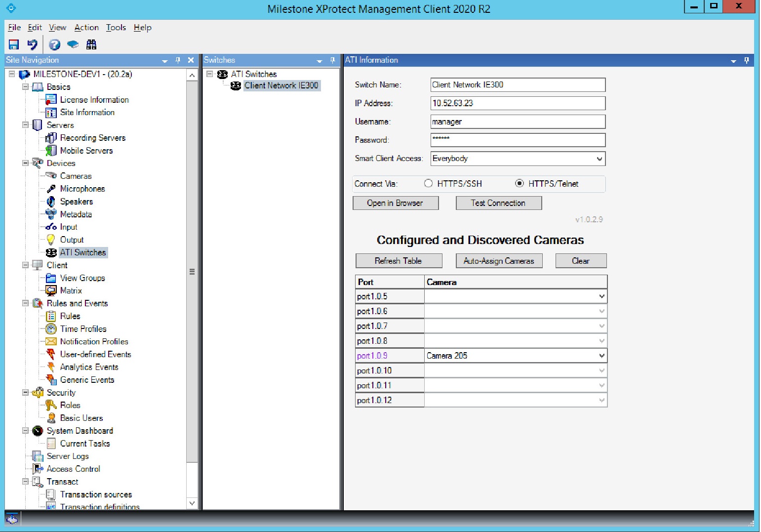The width and height of the screenshot is (761, 532).
Task: Pin the Switches panel
Action: pos(332,60)
